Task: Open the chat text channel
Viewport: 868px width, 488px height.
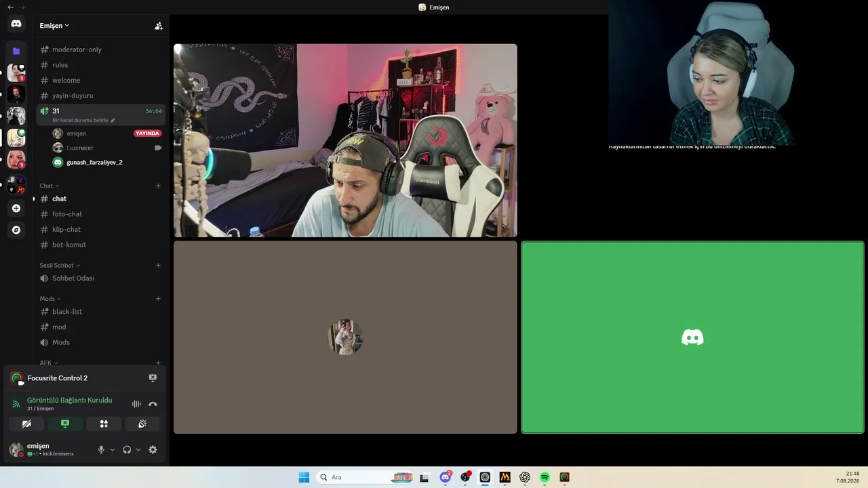Action: point(100,199)
